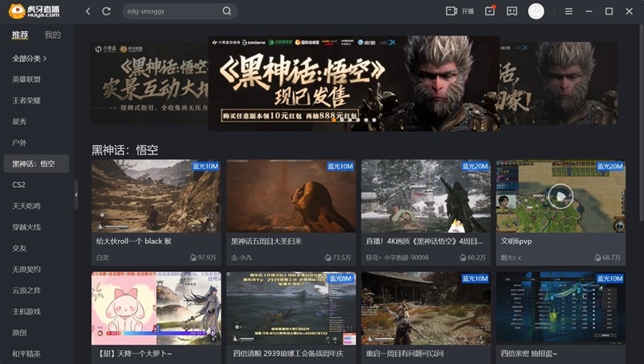Open the 户外 category
Screen dimensions: 644x364
pyautogui.click(x=19, y=143)
